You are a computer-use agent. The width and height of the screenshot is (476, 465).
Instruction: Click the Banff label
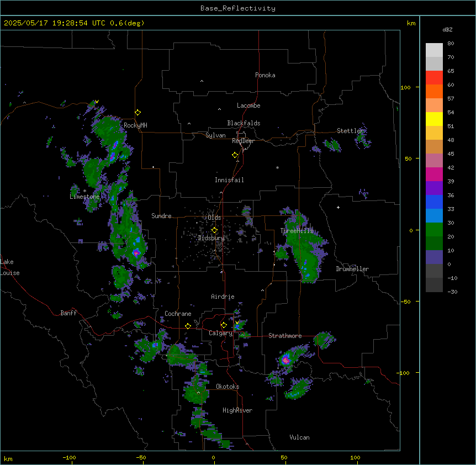click(x=68, y=313)
